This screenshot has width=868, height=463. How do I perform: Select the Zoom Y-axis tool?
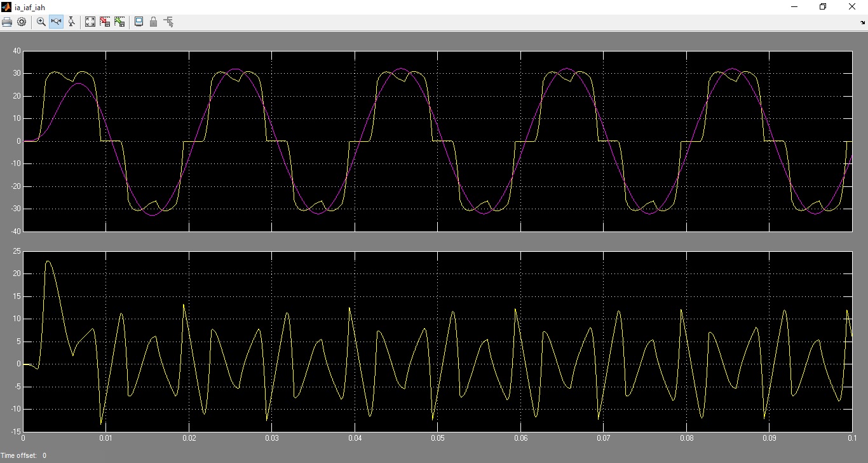71,22
